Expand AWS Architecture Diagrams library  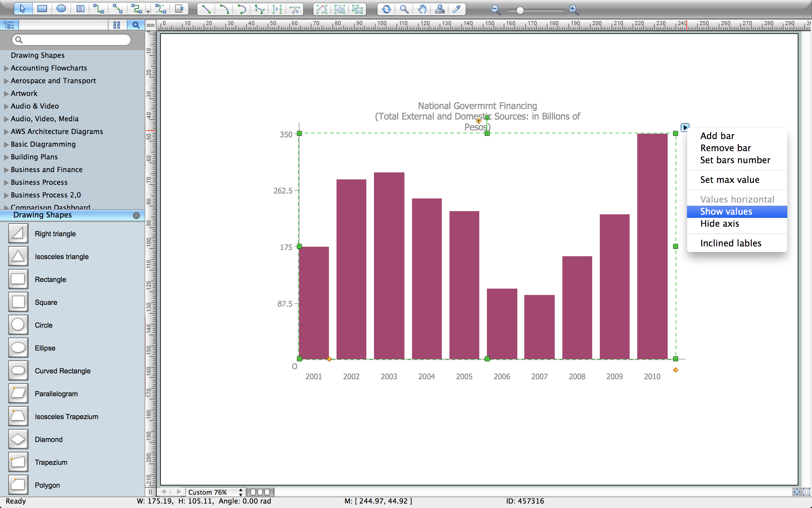pyautogui.click(x=6, y=132)
